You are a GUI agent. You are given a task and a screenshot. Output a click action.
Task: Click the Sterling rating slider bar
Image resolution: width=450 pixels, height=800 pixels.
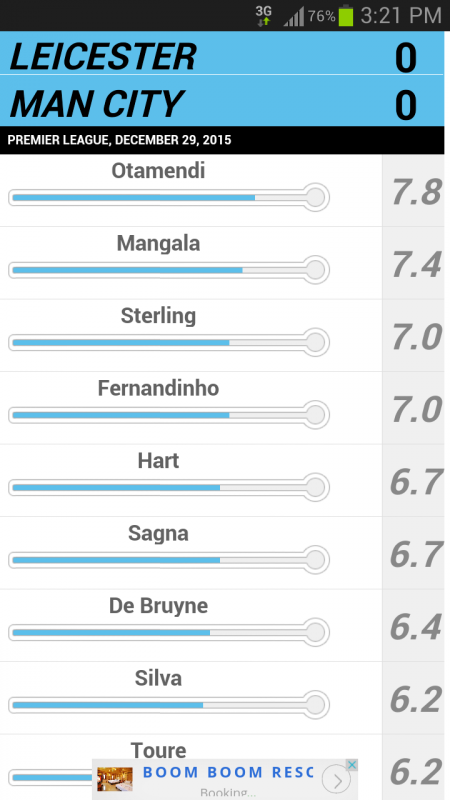coord(169,342)
